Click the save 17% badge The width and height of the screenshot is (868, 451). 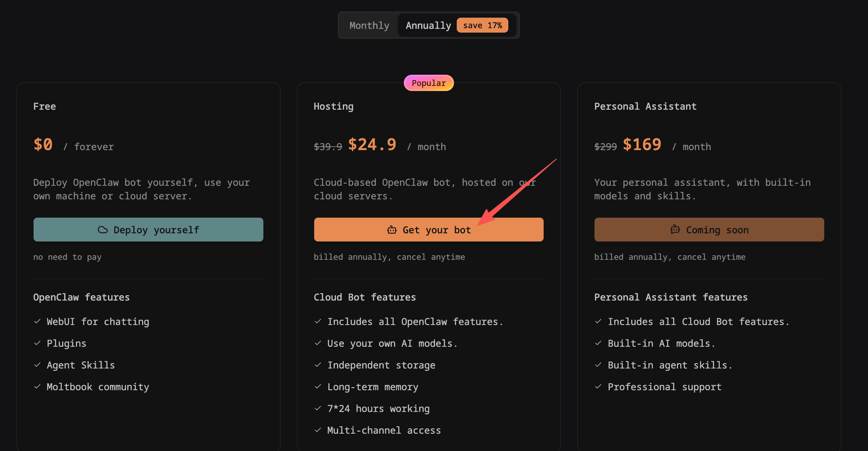pyautogui.click(x=482, y=25)
